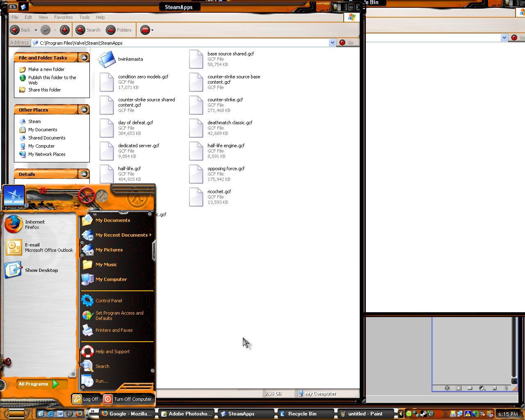
Task: Toggle the Folders pane in Explorer
Action: click(119, 30)
